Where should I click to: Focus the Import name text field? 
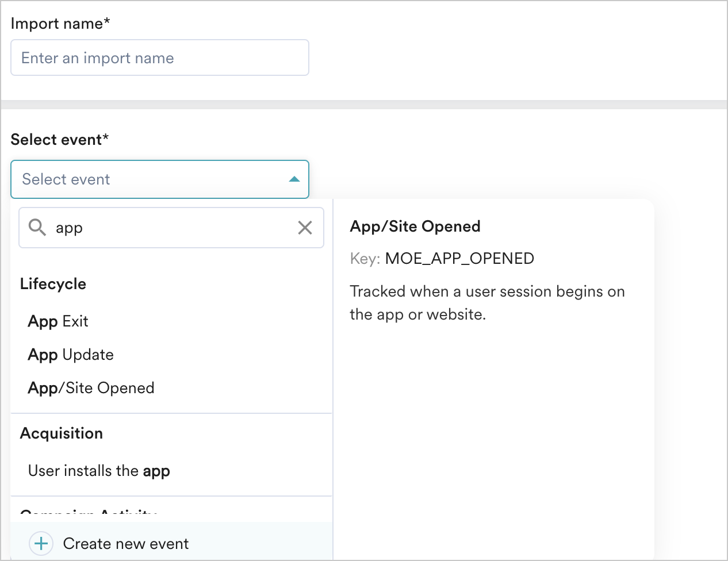point(160,58)
